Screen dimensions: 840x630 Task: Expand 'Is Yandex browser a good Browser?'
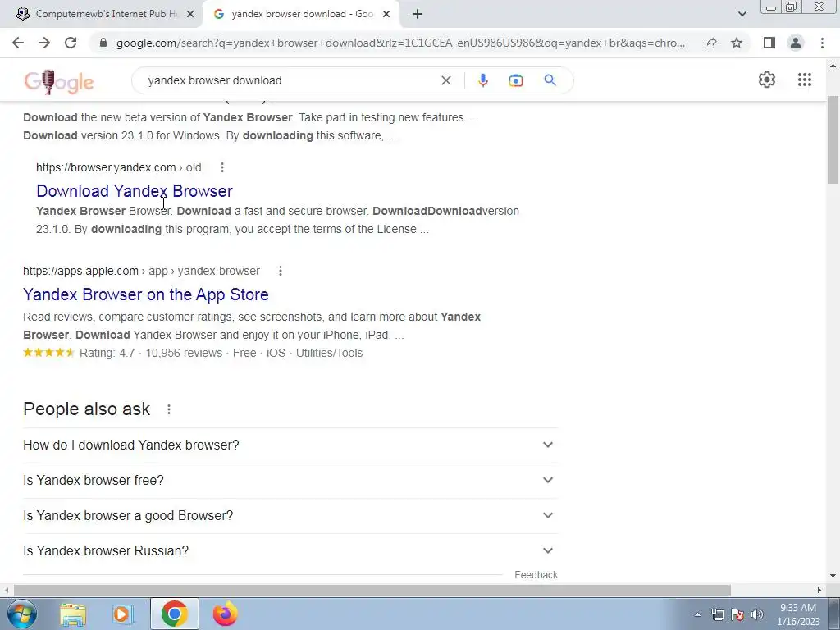click(290, 515)
